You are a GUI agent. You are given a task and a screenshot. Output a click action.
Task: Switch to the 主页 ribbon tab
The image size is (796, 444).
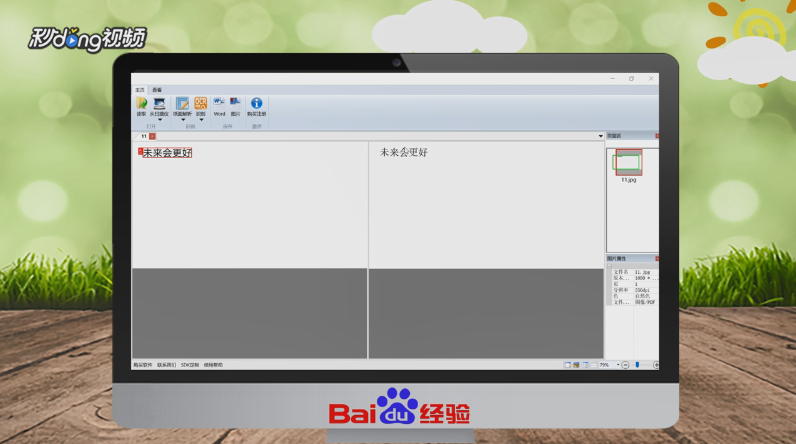click(140, 90)
